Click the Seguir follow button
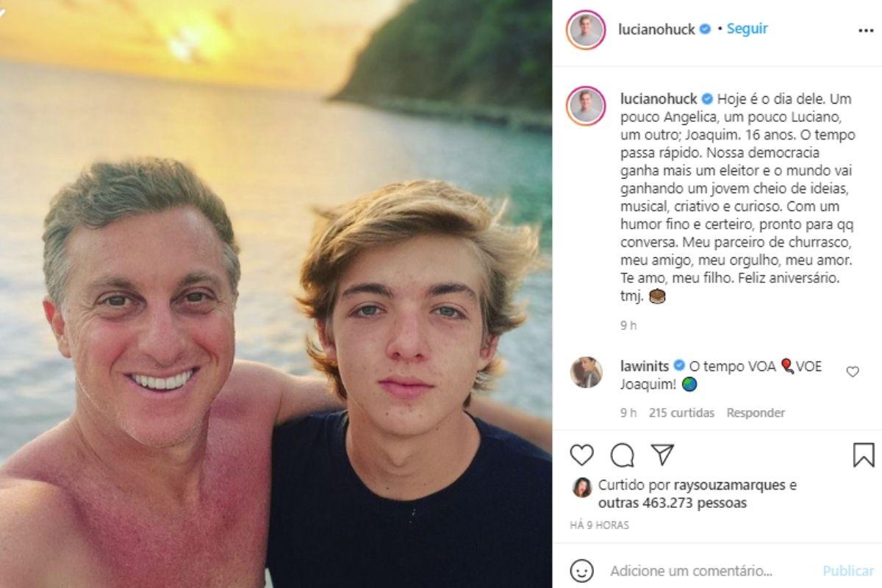This screenshot has width=882, height=588. click(747, 29)
